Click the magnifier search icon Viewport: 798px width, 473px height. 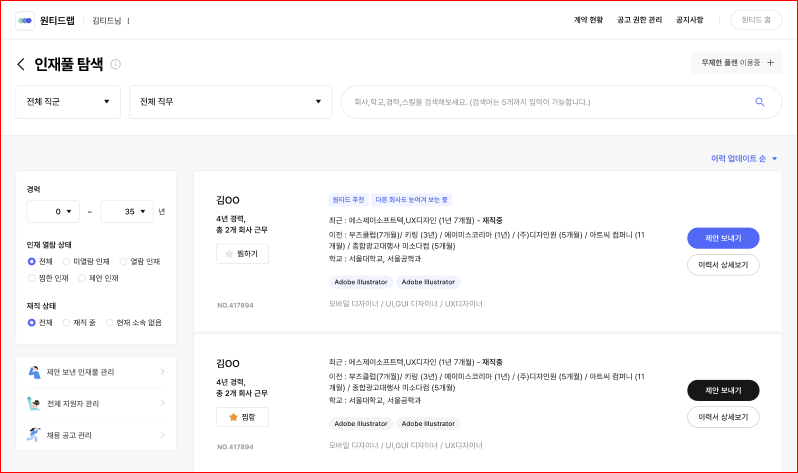[759, 101]
